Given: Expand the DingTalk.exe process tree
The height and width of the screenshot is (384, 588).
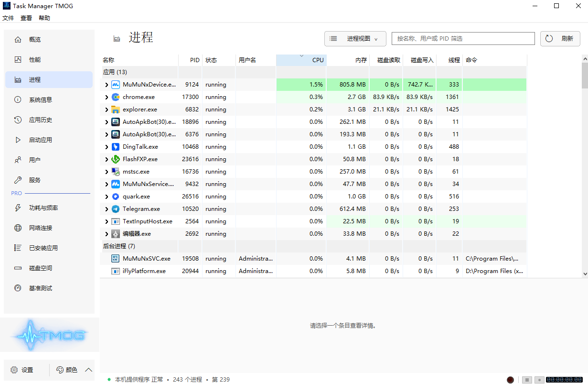Looking at the screenshot, I should click(x=107, y=147).
